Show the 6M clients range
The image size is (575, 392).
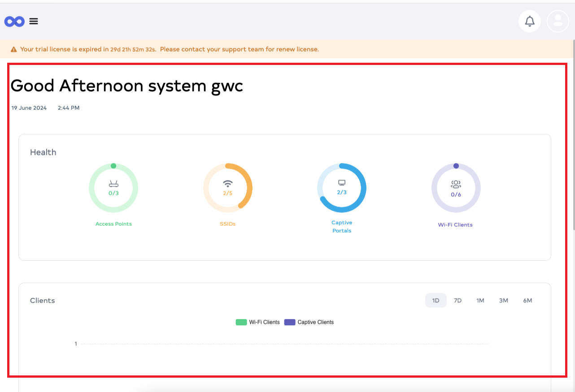click(527, 301)
